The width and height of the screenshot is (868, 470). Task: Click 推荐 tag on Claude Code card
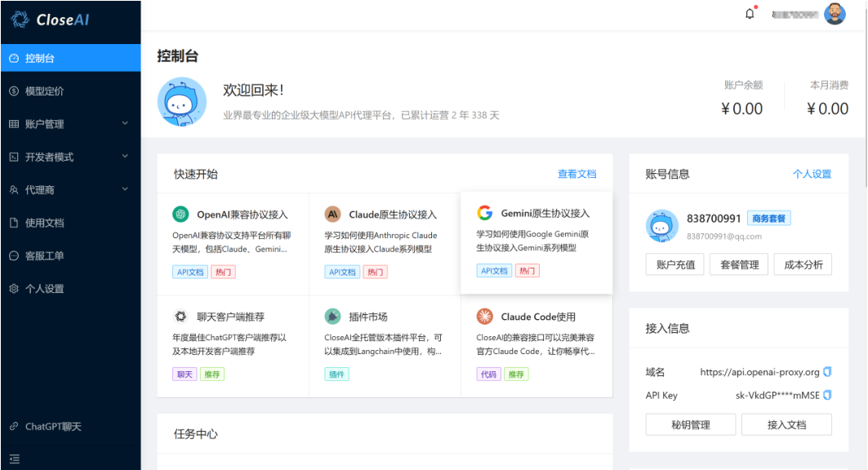click(x=516, y=375)
